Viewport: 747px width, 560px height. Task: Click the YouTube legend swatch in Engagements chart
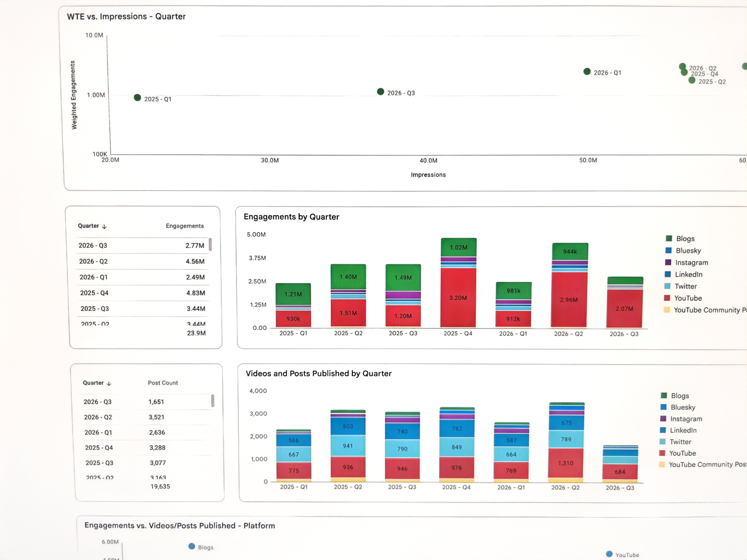coord(667,298)
